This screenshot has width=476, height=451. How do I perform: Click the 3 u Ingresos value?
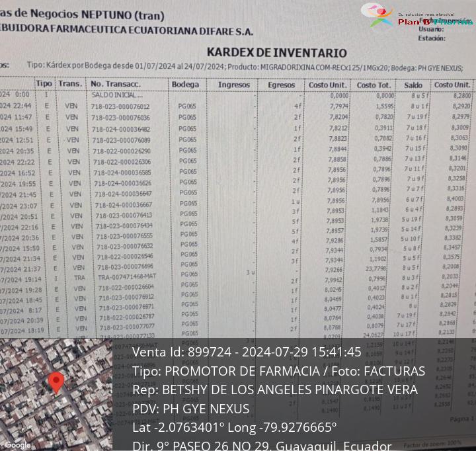251,272
